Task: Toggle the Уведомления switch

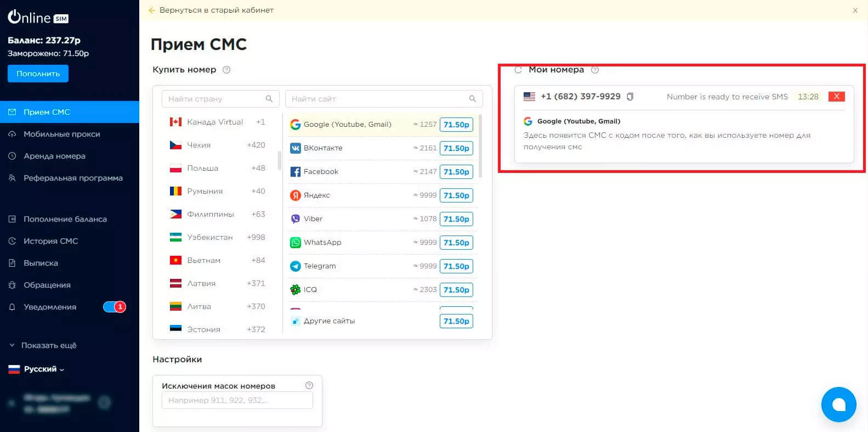Action: [115, 307]
